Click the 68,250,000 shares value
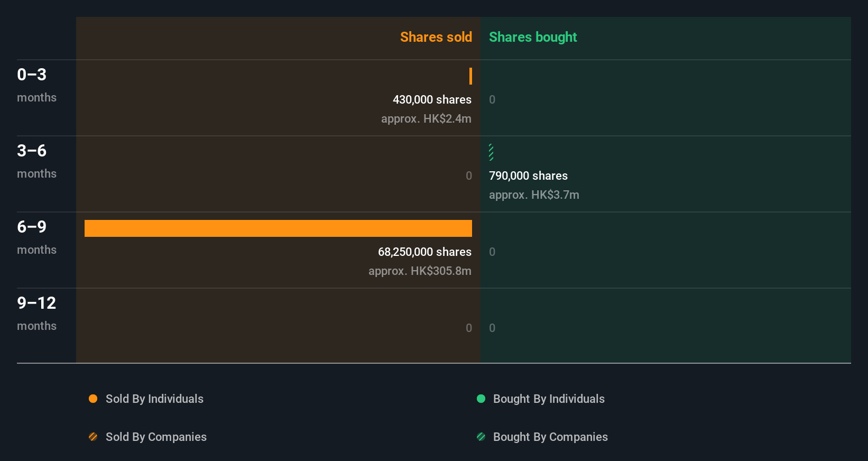The height and width of the screenshot is (461, 868). tap(424, 252)
